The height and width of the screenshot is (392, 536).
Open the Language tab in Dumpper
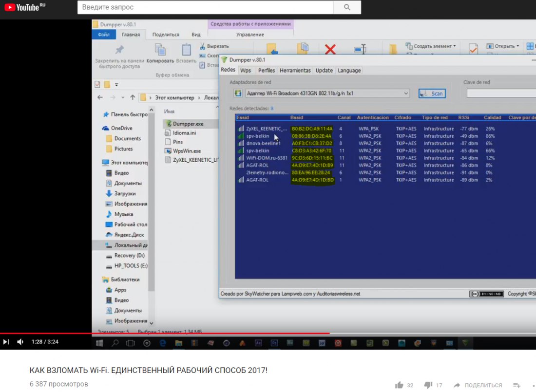pos(349,71)
